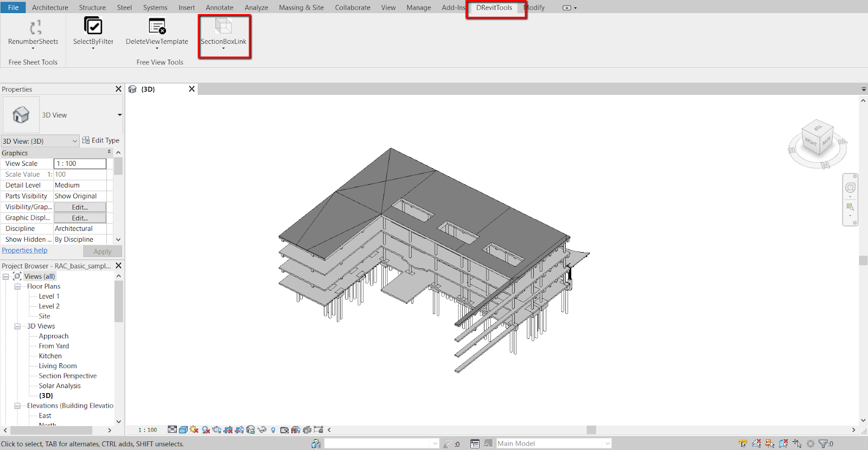The height and width of the screenshot is (450, 868).
Task: Open Temporary Hide/Isolate glasses icon
Action: [x=262, y=430]
